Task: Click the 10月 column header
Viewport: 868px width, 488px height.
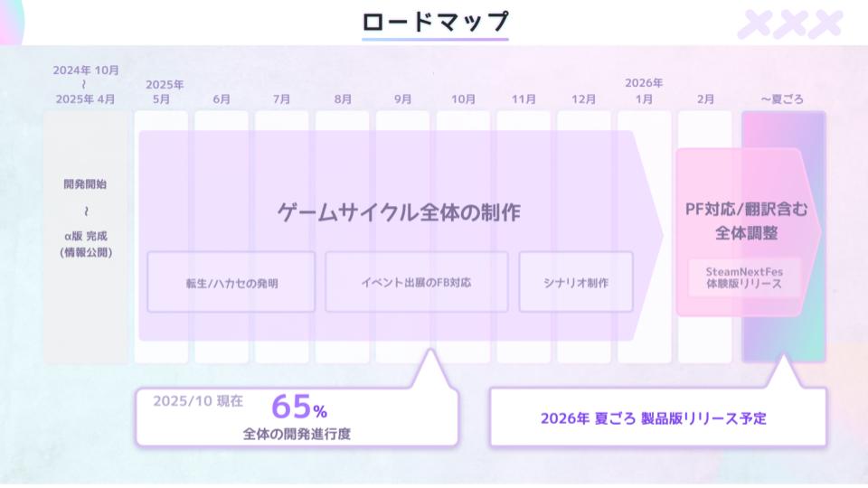Action: pos(463,99)
